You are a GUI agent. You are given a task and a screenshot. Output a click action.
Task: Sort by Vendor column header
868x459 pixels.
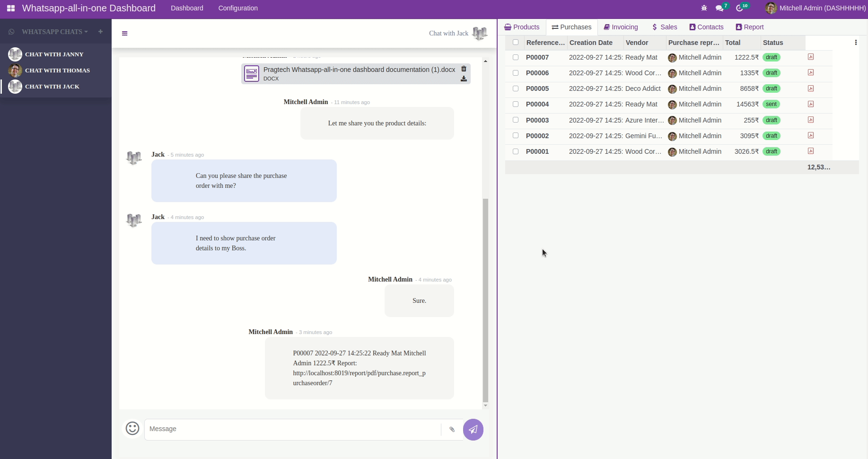pos(645,43)
